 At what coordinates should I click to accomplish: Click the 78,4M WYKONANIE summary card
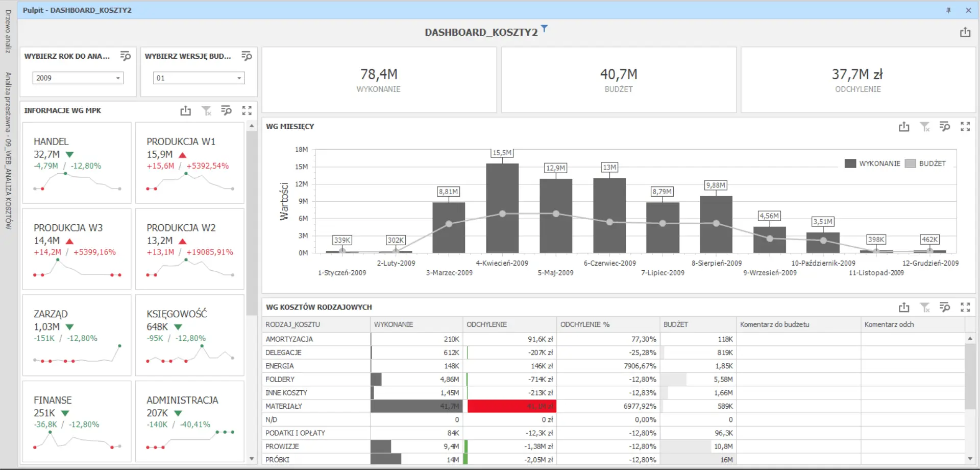[379, 80]
